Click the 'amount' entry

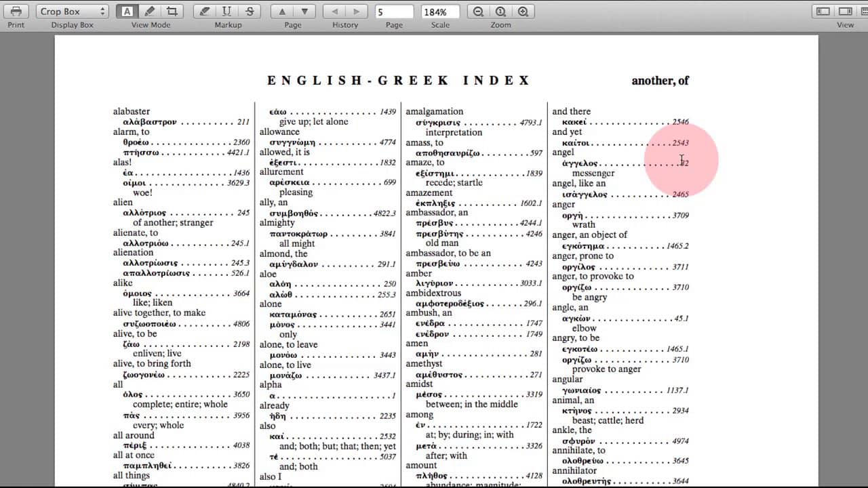(421, 466)
